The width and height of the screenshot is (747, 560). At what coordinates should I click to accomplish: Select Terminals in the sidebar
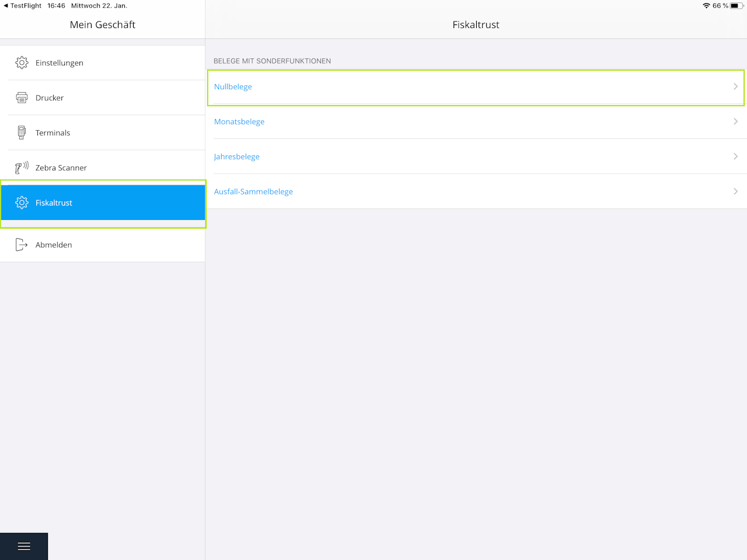103,132
